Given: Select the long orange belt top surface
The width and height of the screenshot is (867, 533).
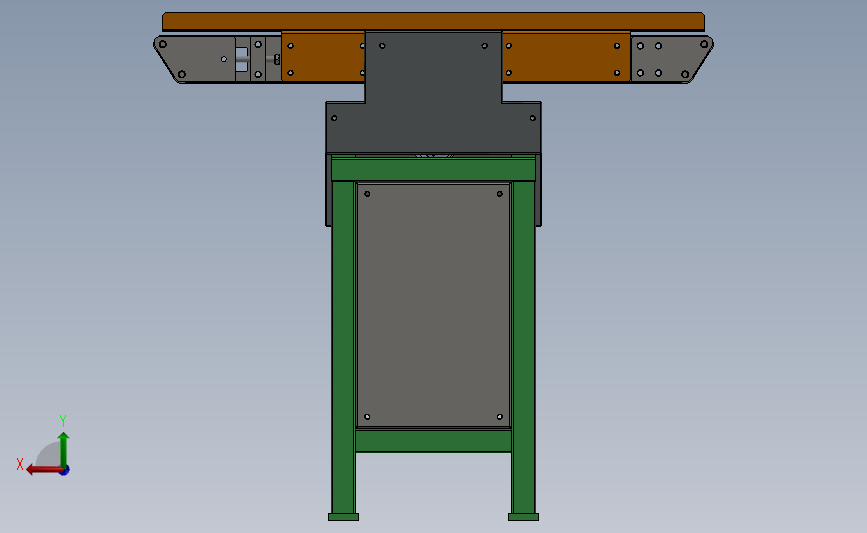Looking at the screenshot, I should pos(434,22).
